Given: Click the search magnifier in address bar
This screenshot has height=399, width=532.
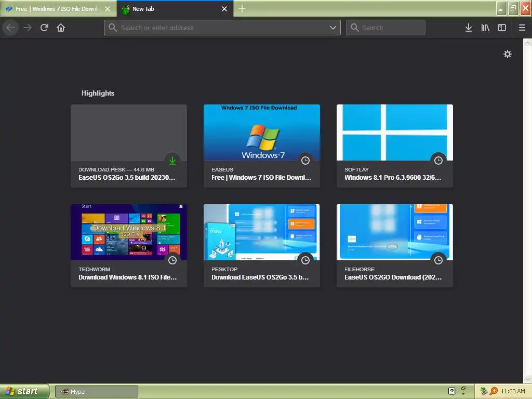Looking at the screenshot, I should click(x=113, y=28).
